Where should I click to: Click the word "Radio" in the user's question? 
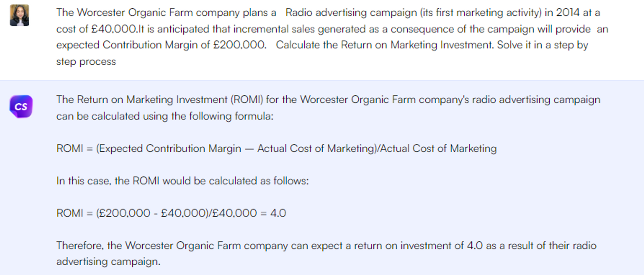coord(298,13)
